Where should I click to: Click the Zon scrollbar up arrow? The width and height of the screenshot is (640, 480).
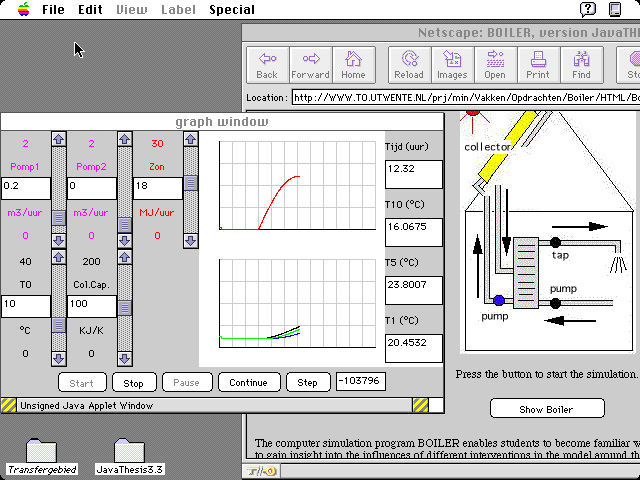191,139
